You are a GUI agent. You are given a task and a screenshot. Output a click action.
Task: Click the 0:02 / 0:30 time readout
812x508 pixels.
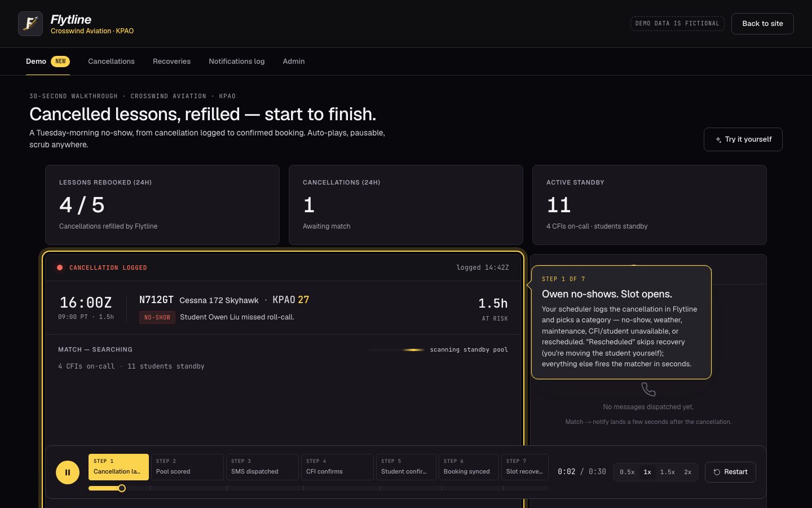coord(582,472)
